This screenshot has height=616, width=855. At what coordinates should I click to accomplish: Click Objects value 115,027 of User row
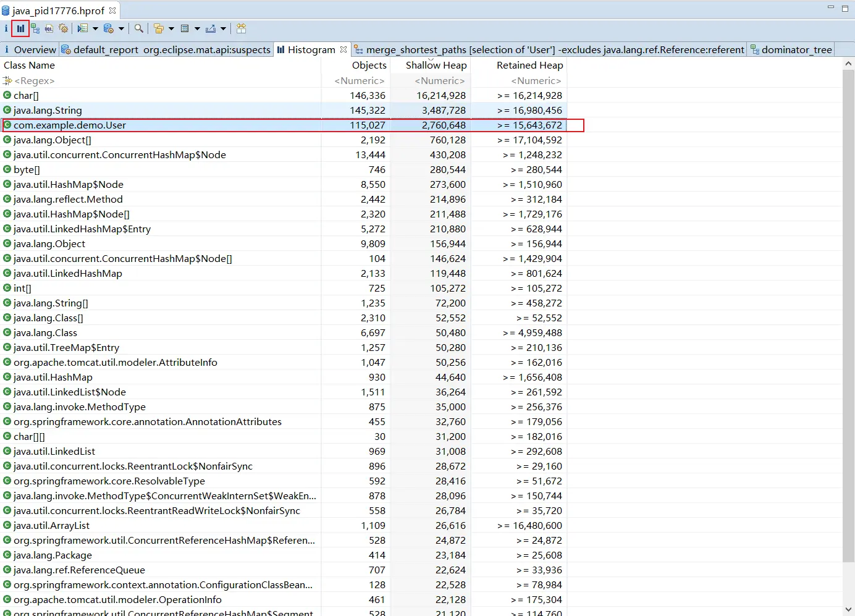coord(368,125)
